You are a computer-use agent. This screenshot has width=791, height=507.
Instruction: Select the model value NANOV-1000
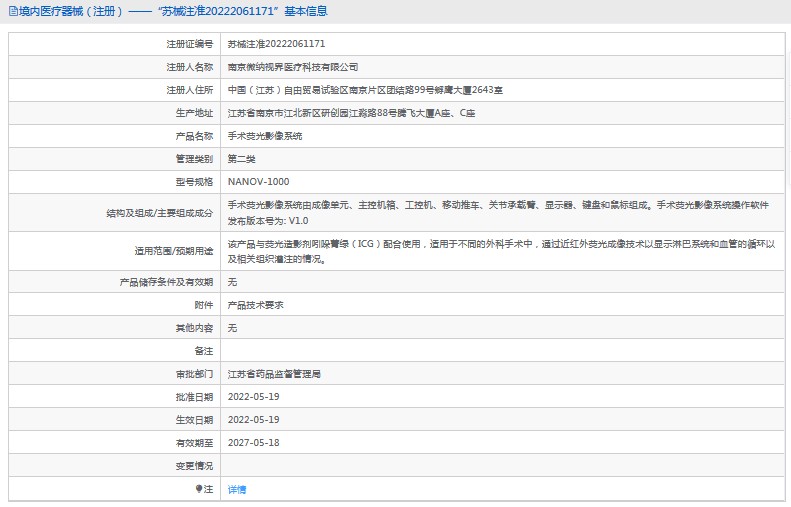click(258, 182)
